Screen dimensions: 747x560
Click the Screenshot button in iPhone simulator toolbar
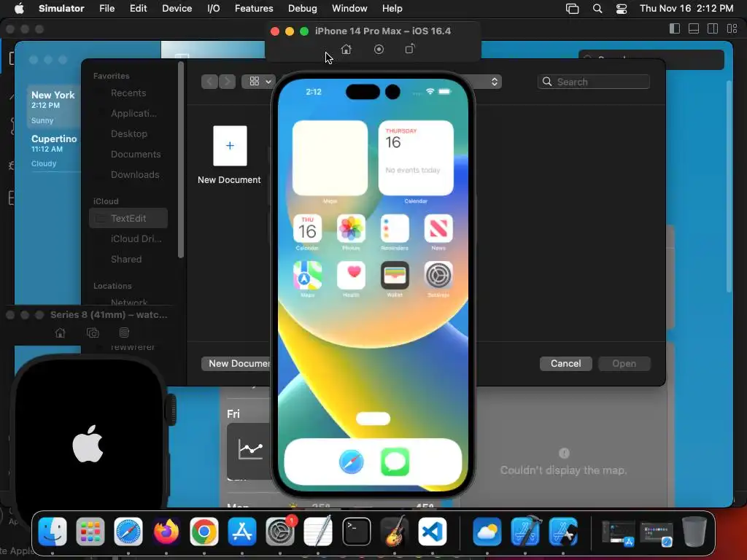pos(379,49)
